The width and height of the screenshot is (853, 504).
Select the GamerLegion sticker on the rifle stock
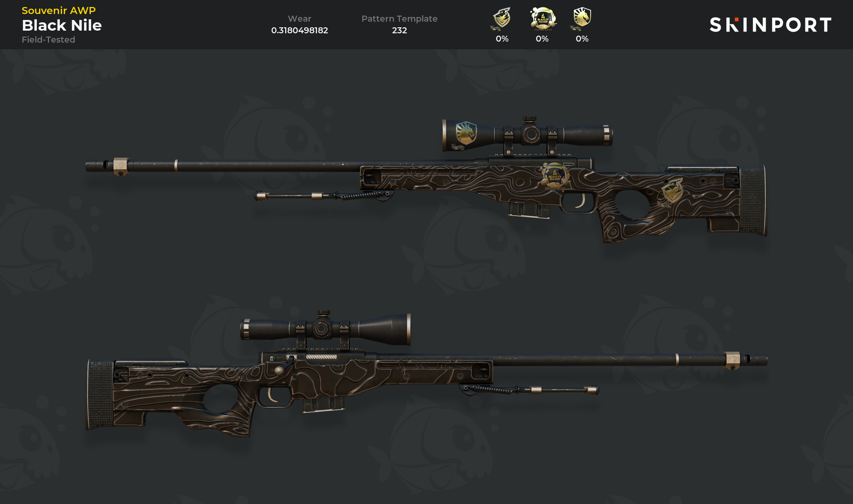pyautogui.click(x=670, y=192)
